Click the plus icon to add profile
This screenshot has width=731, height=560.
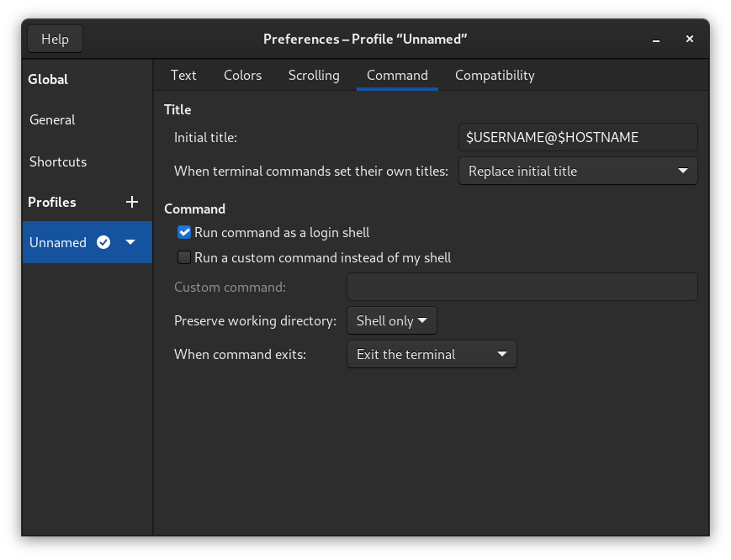pyautogui.click(x=131, y=202)
